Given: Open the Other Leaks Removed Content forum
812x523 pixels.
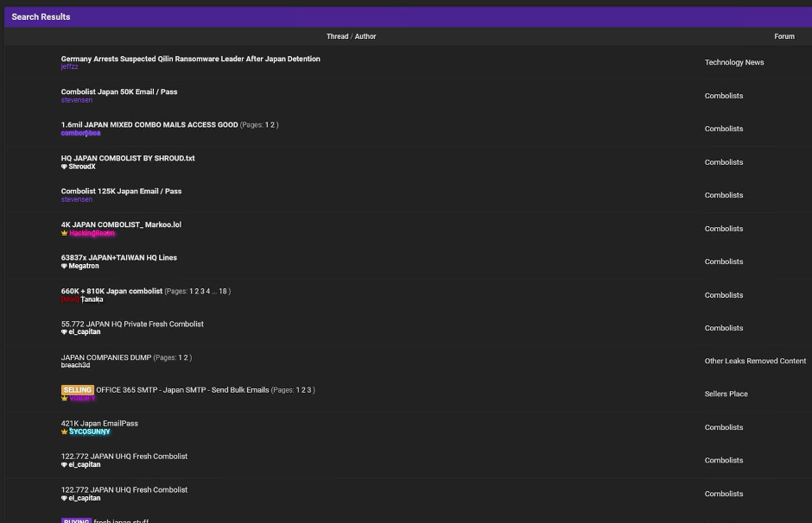Looking at the screenshot, I should [755, 361].
